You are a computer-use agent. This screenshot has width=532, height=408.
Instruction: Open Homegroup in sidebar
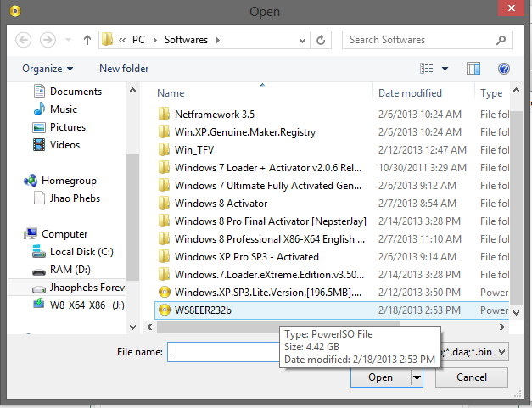pyautogui.click(x=60, y=181)
